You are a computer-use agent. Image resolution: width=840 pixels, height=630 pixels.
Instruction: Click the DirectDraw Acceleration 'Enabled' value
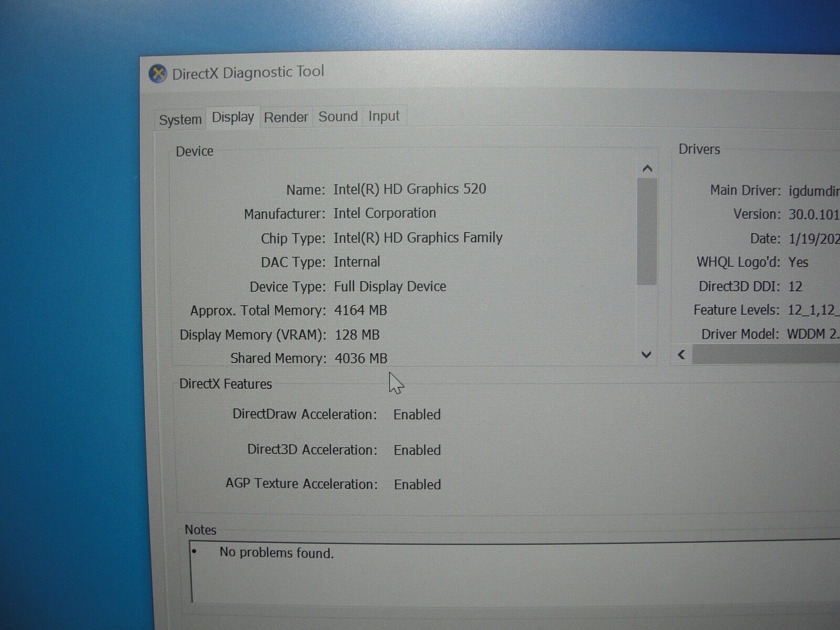click(417, 415)
